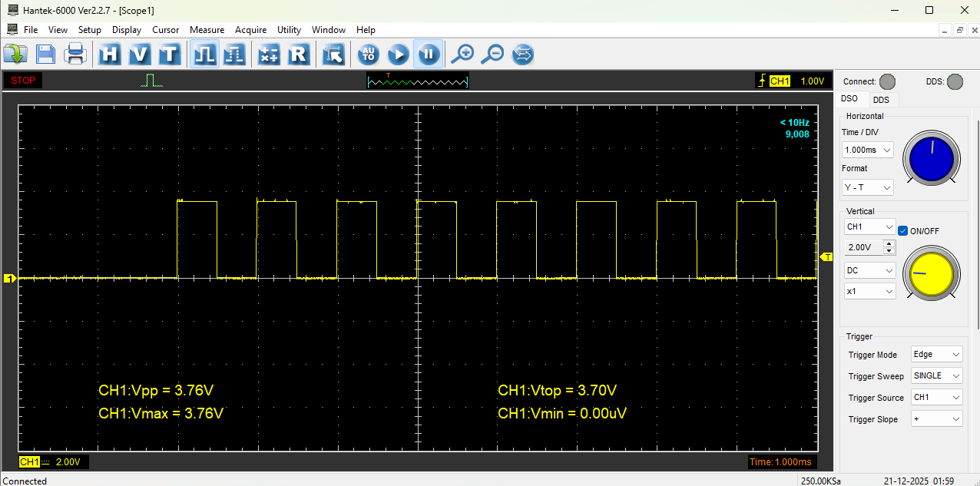Open the Measure menu
This screenshot has height=486, width=980.
click(207, 30)
